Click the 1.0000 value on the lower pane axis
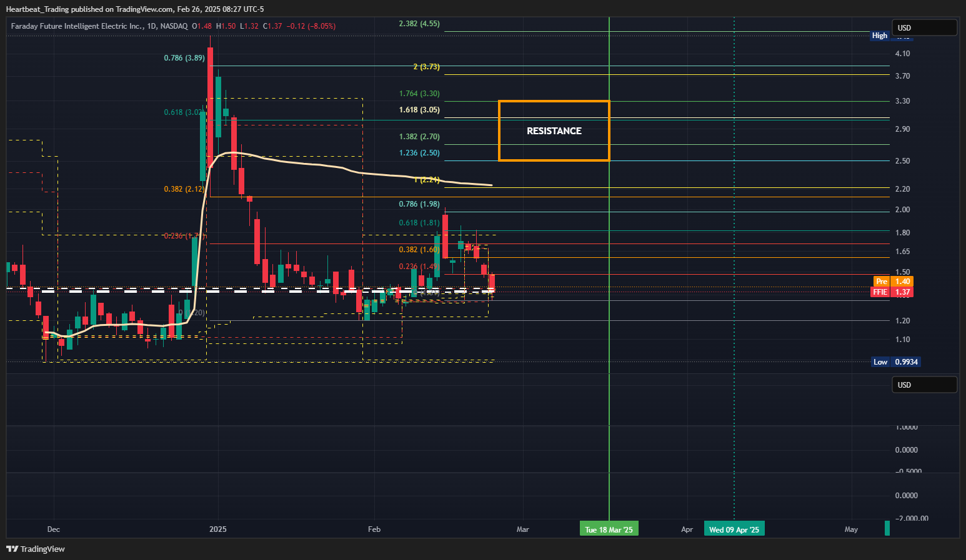Image resolution: width=966 pixels, height=560 pixels. [x=907, y=428]
